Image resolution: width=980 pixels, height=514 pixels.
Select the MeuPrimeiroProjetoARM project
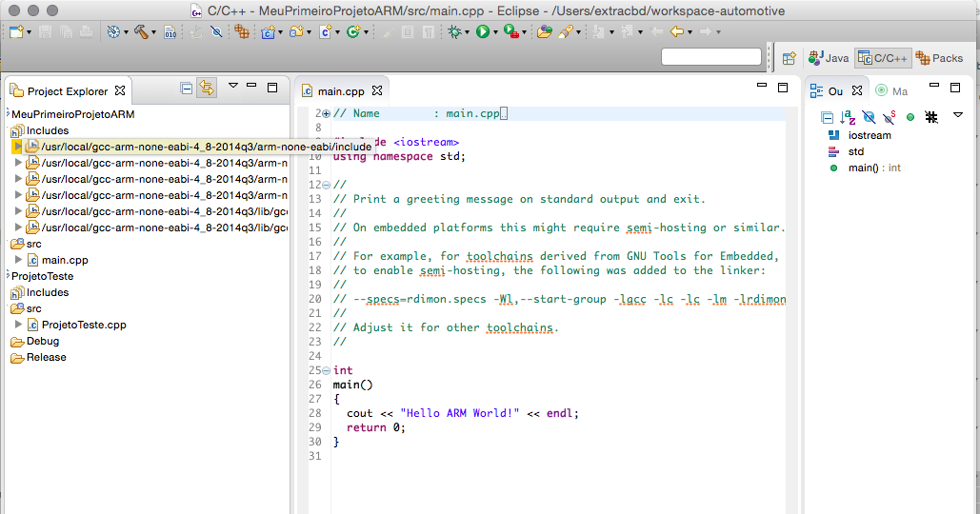pos(73,114)
